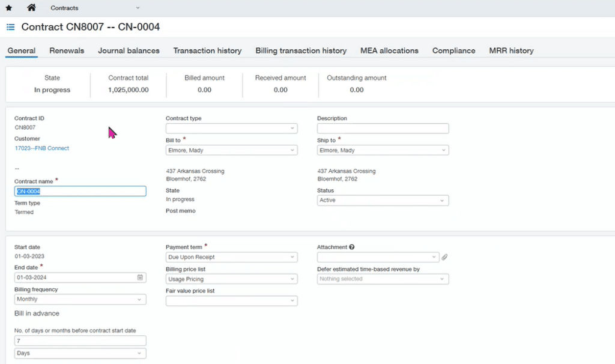Open the Status dropdown showing Active
Image resolution: width=615 pixels, height=364 pixels.
(383, 201)
